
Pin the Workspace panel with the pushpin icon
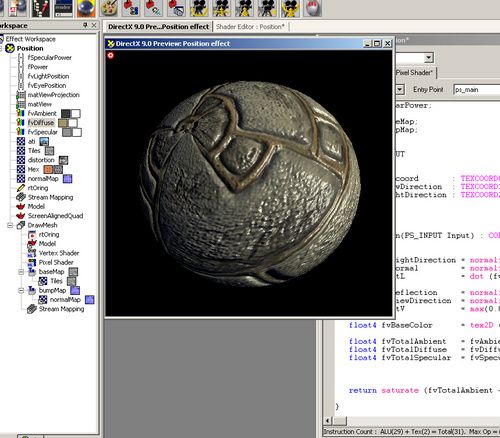point(85,25)
